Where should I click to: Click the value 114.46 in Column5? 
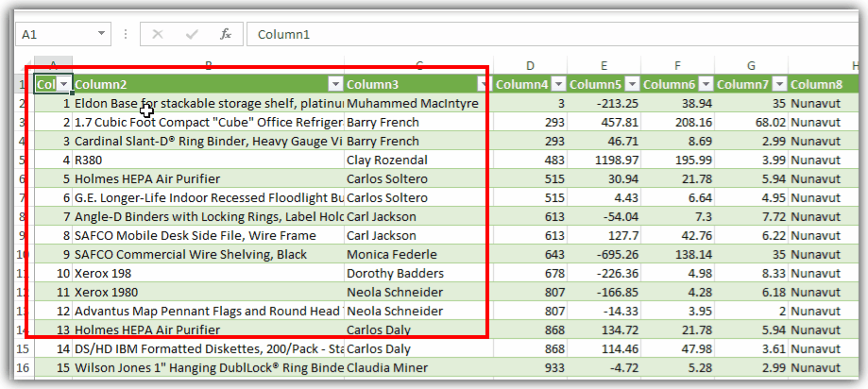(x=604, y=349)
